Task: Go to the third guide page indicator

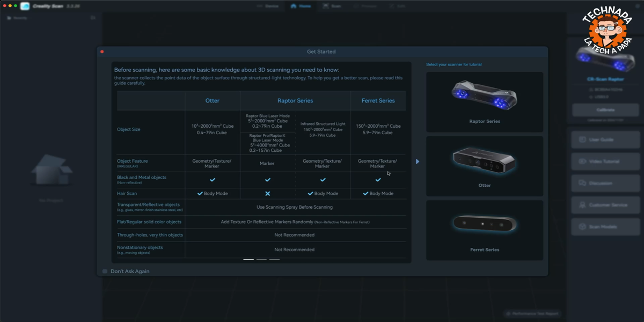Action: click(274, 259)
